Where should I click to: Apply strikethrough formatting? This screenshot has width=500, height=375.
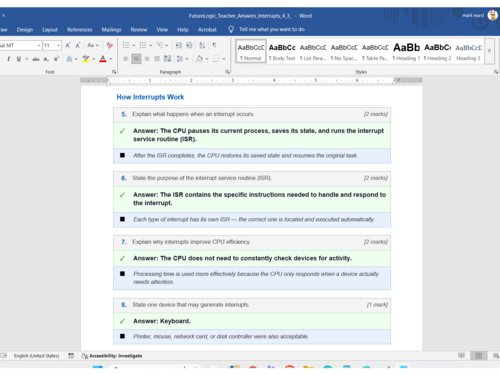click(36, 59)
